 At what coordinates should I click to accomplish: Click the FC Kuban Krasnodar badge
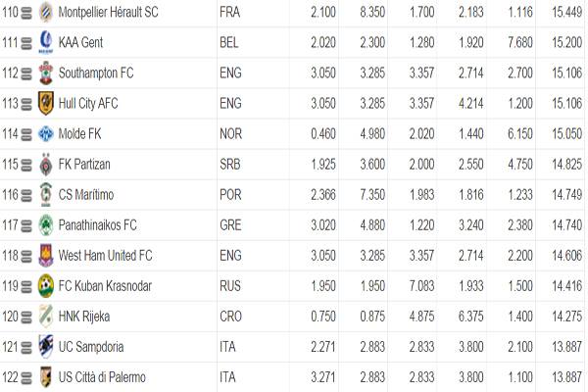pyautogui.click(x=45, y=286)
